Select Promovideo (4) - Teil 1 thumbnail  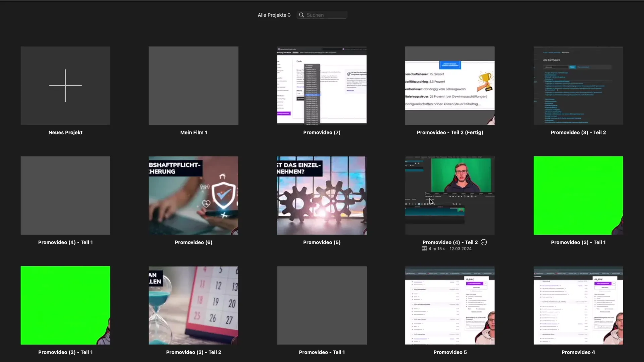pos(65,195)
